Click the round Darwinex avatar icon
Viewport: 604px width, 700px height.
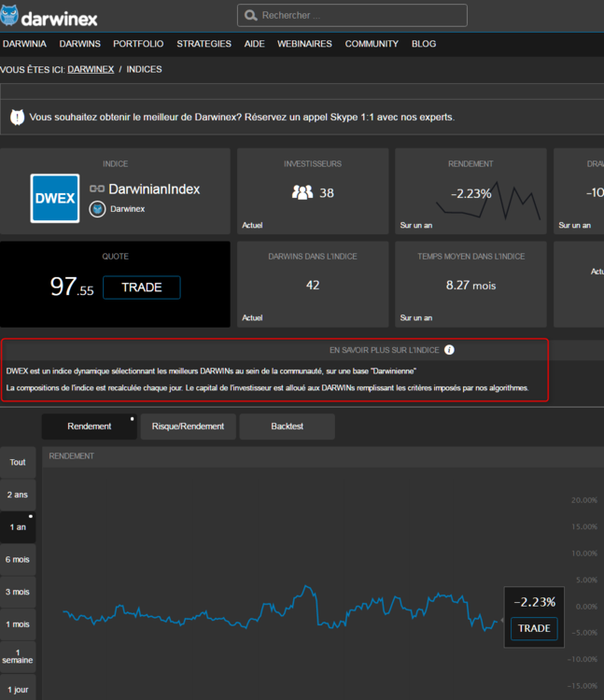click(96, 210)
